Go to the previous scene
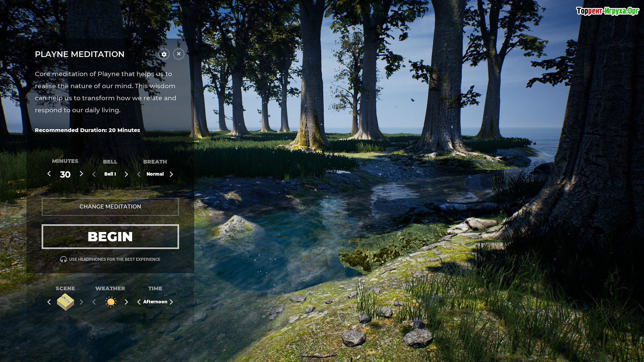The height and width of the screenshot is (362, 644). (x=49, y=302)
